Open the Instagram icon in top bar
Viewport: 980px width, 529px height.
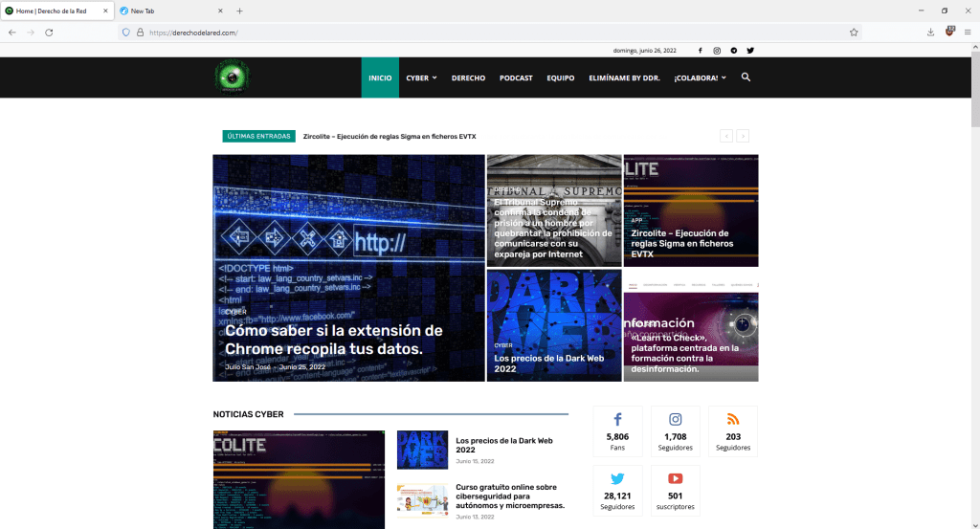[717, 50]
